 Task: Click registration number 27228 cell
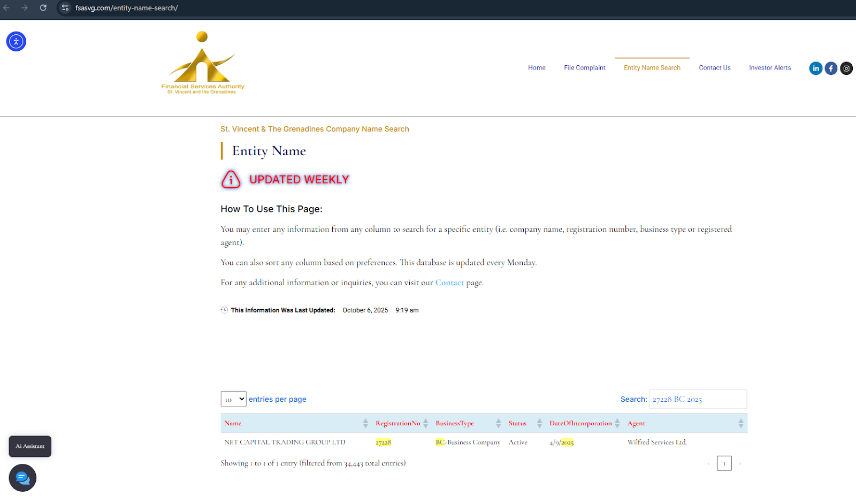384,442
